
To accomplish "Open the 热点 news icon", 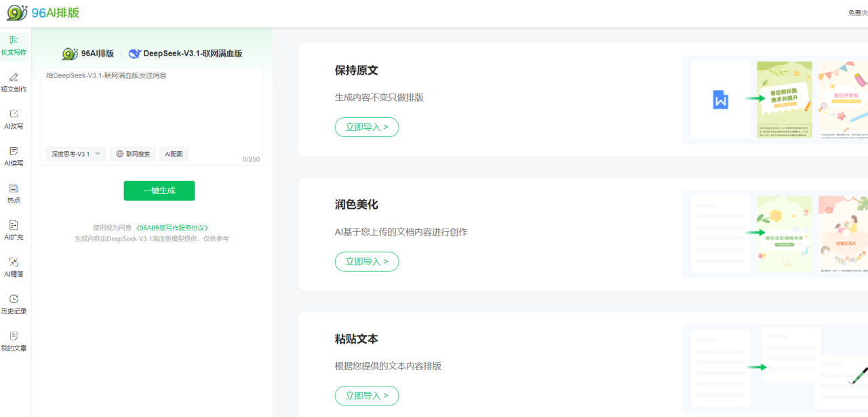I will point(14,188).
